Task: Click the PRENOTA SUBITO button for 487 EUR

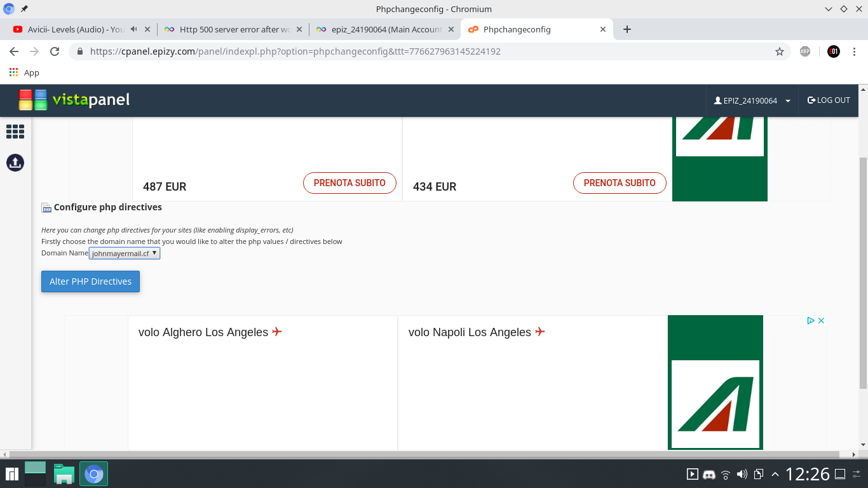Action: click(349, 183)
